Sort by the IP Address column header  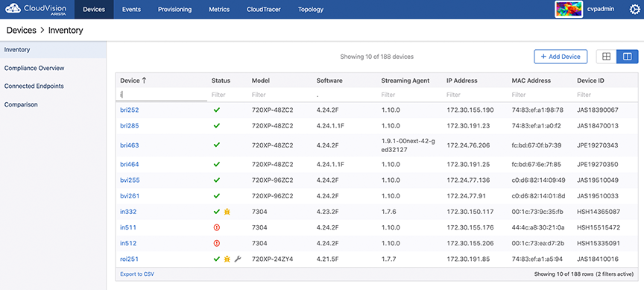click(x=462, y=81)
